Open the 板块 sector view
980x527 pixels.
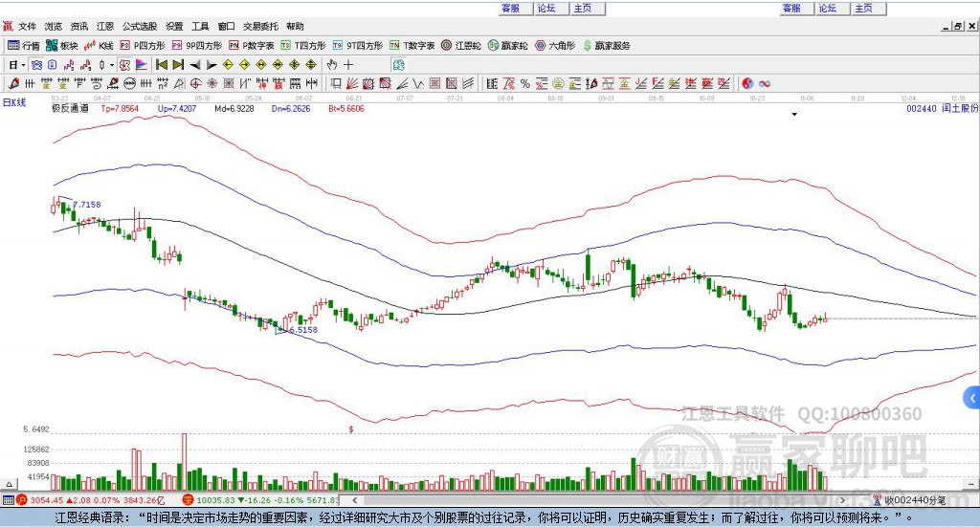click(62, 46)
